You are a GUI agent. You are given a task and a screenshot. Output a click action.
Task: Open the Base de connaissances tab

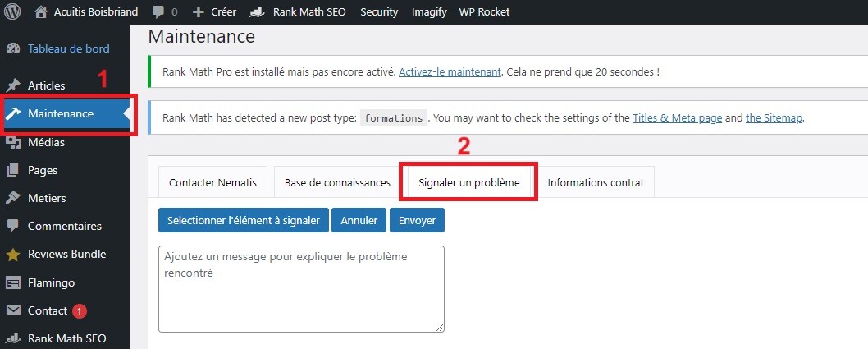(337, 182)
